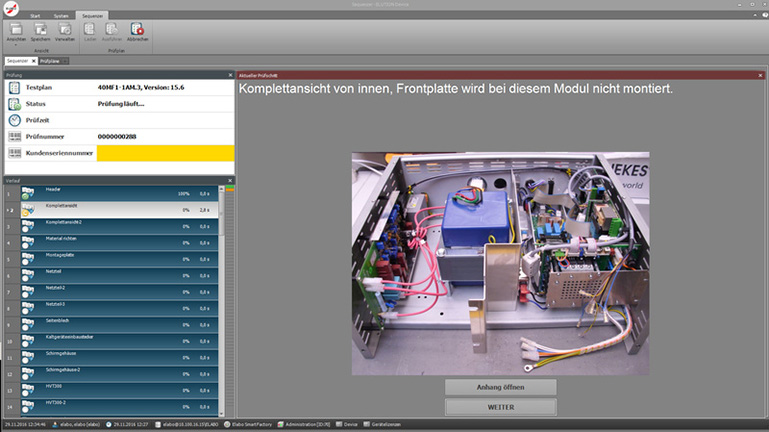Expand the Ansichten dropdown arrow
Screen dimensions: 769x432
coord(16,44)
